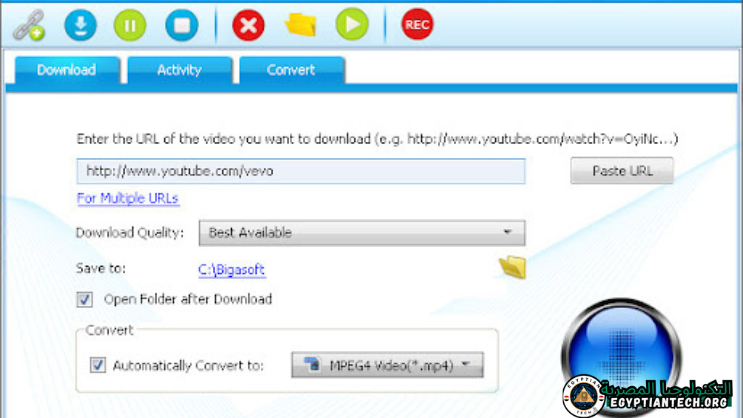Open the For Multiple URLs link
Image resolution: width=743 pixels, height=418 pixels.
pos(127,198)
